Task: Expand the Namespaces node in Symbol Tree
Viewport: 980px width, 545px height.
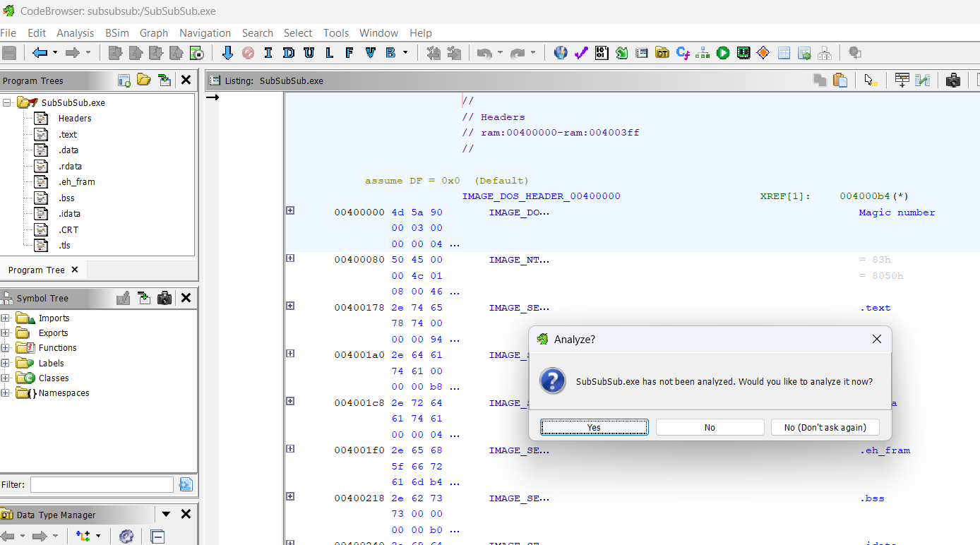Action: [x=5, y=393]
